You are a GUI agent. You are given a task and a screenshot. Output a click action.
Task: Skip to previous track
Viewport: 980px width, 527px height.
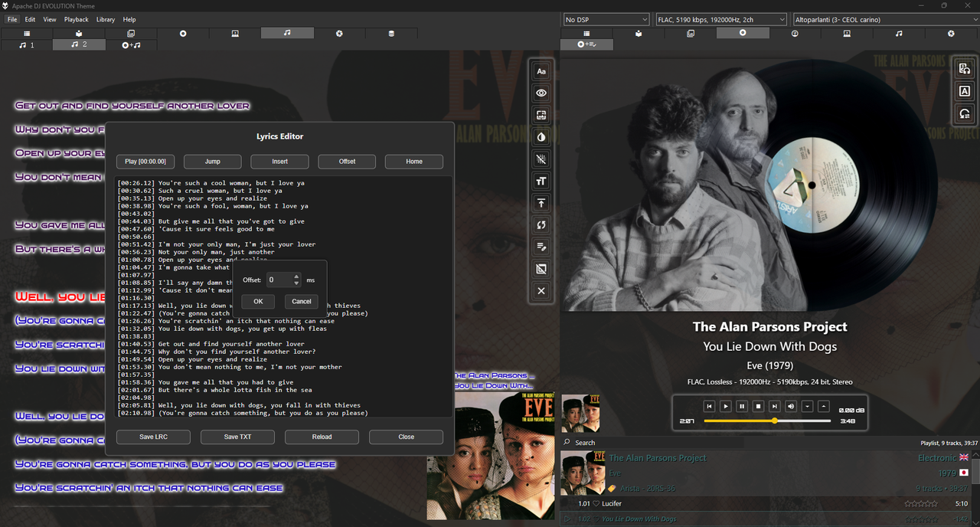coord(710,406)
